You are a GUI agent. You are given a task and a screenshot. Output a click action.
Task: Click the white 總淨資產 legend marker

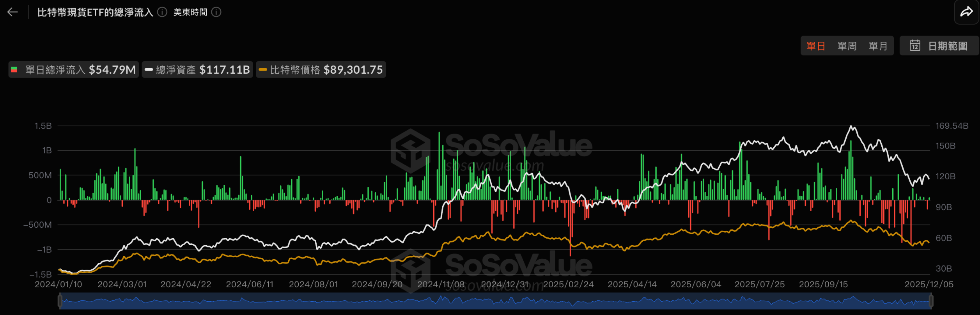click(149, 70)
